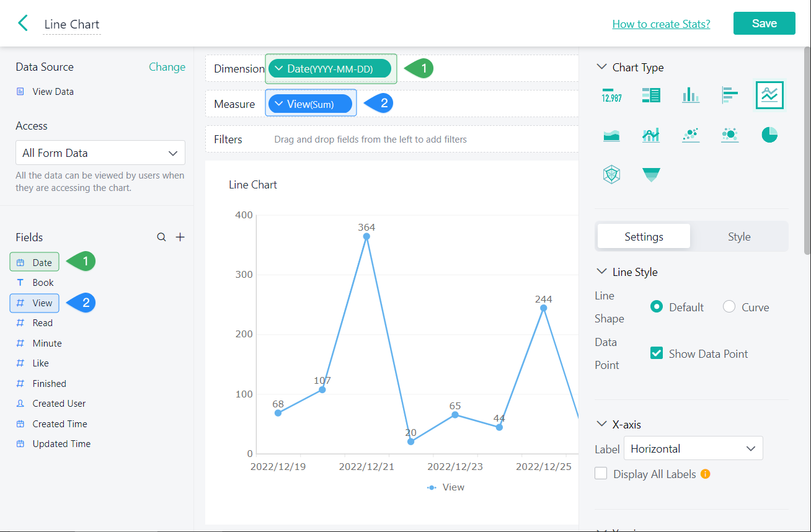The height and width of the screenshot is (532, 811).
Task: Select the area chart type
Action: click(611, 135)
